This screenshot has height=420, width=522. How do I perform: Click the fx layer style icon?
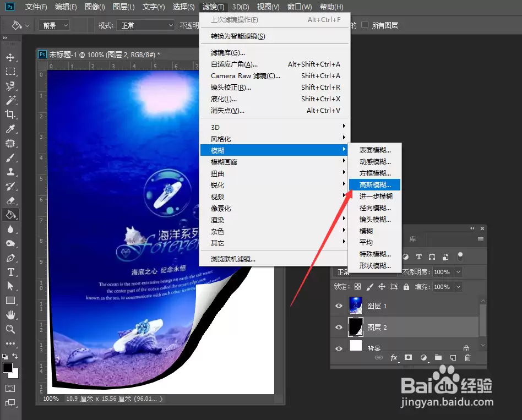394,358
